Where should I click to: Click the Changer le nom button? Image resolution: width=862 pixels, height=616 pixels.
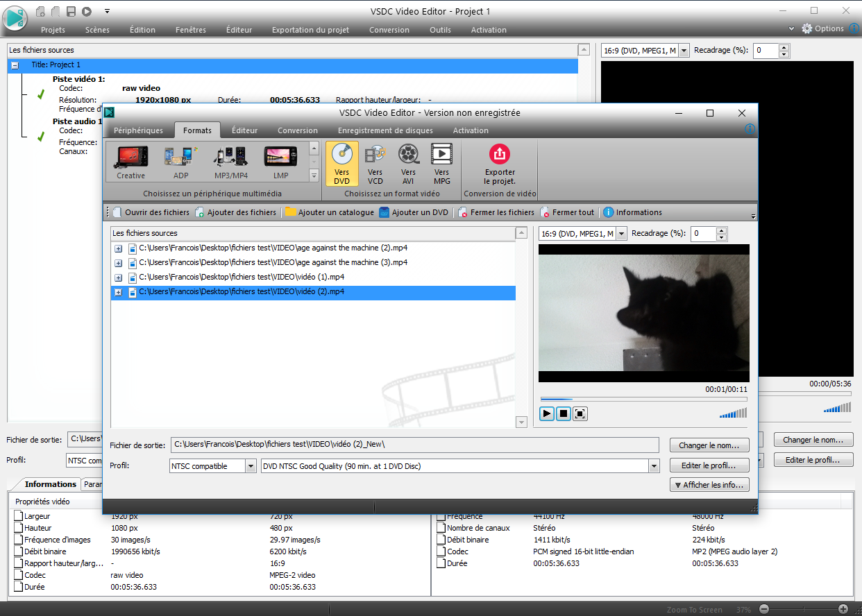[x=709, y=445]
